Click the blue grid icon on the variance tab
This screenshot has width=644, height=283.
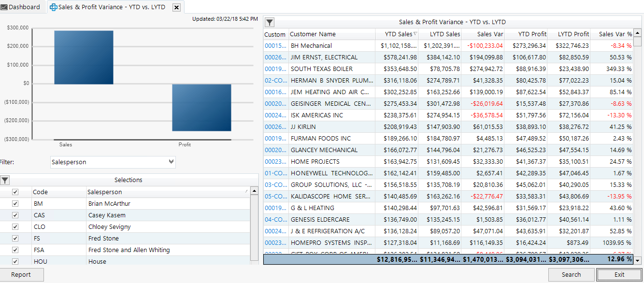coord(53,7)
